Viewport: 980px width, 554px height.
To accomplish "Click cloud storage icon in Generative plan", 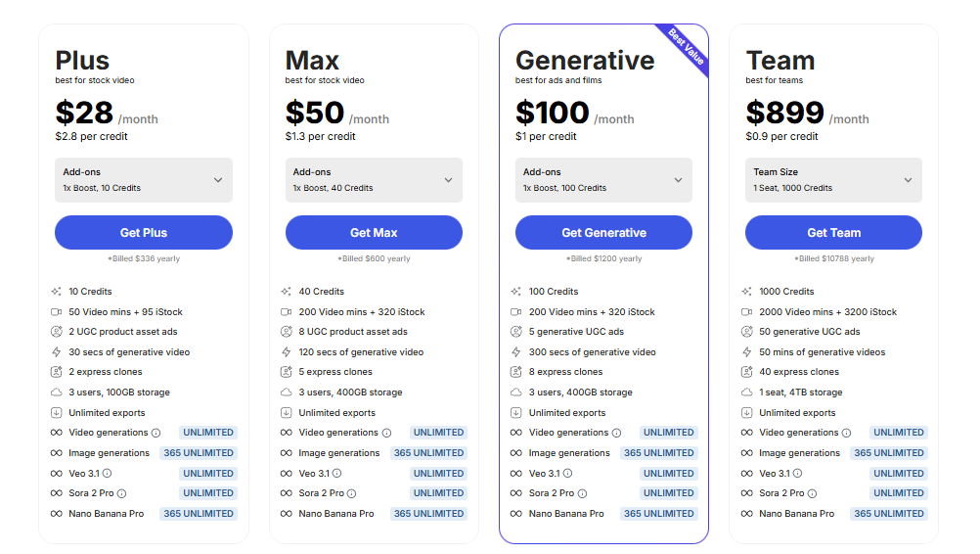I will coord(516,392).
